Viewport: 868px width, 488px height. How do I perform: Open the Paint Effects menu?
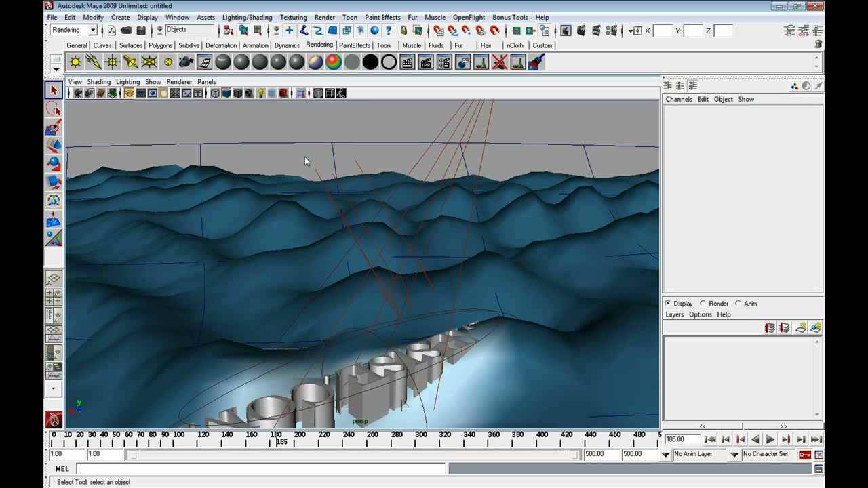point(382,18)
